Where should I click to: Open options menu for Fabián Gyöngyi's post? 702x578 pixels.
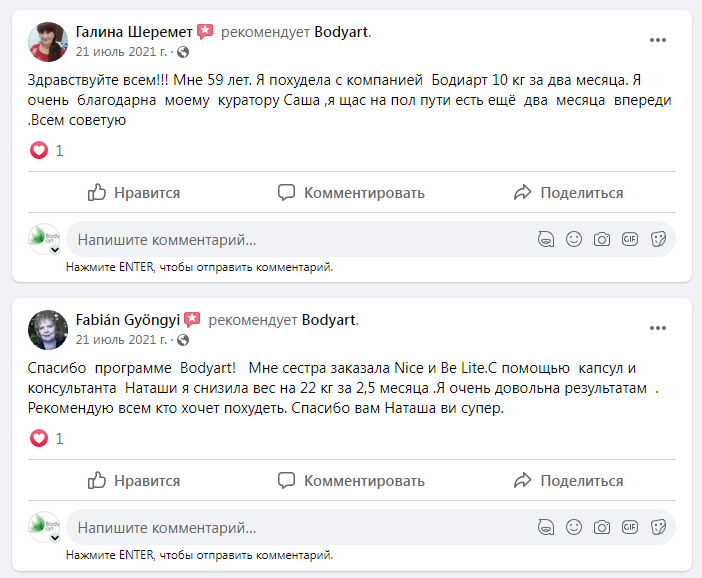point(658,328)
